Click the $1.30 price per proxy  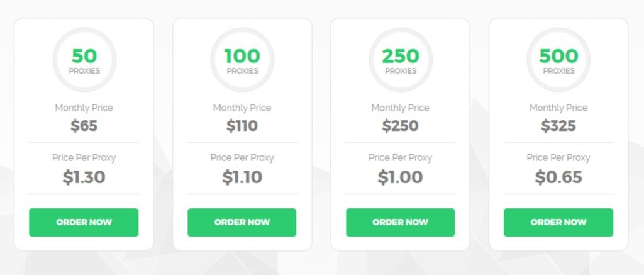tap(84, 177)
